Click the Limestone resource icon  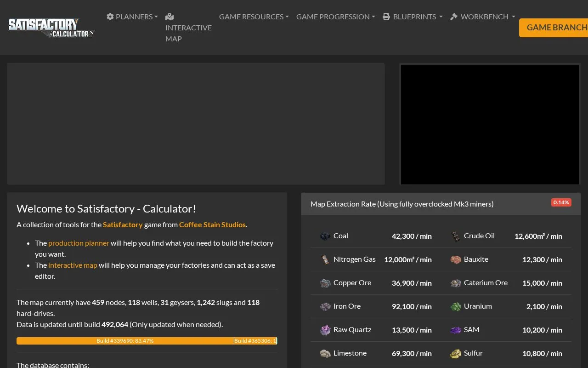point(325,353)
